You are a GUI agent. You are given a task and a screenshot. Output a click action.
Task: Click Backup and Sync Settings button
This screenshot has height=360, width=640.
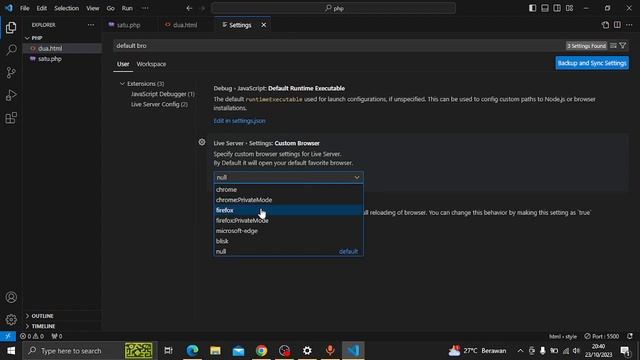(x=592, y=63)
